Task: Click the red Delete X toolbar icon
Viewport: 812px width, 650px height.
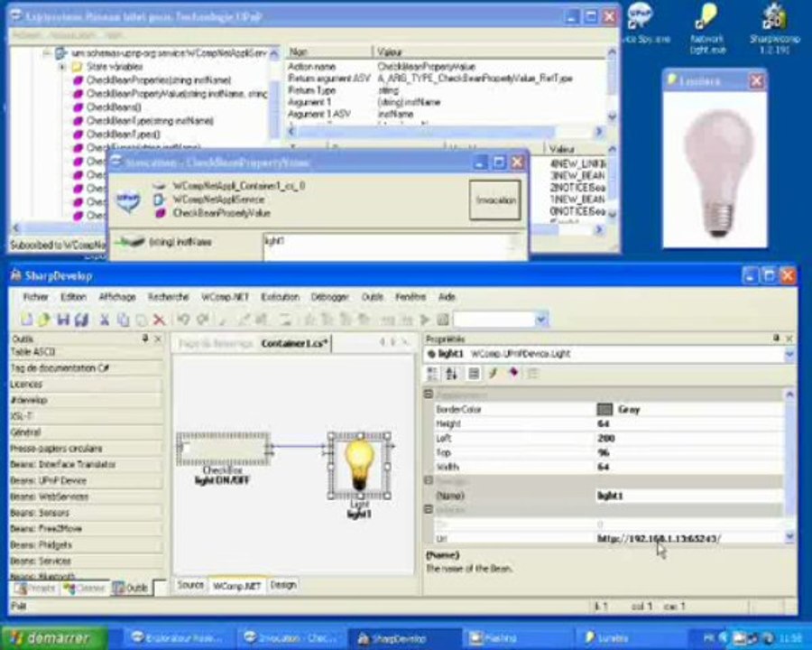Action: click(160, 320)
